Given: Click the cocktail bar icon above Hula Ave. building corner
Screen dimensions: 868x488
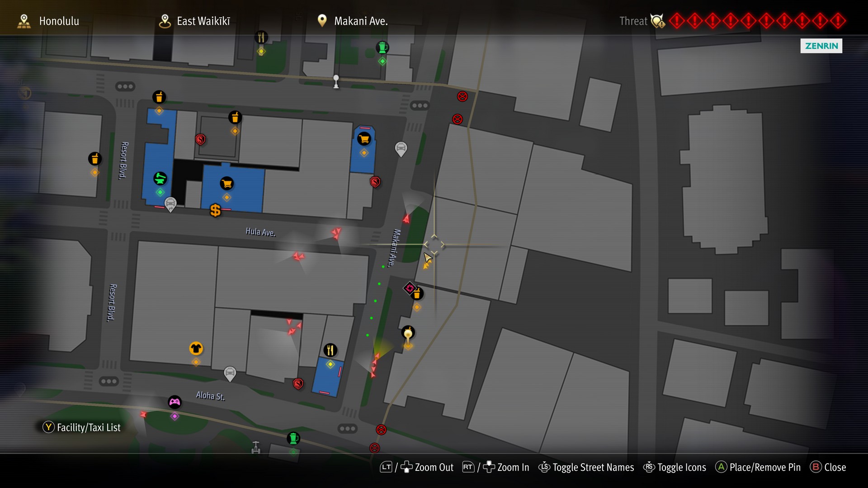Looking at the screenshot, I should coord(235,117).
